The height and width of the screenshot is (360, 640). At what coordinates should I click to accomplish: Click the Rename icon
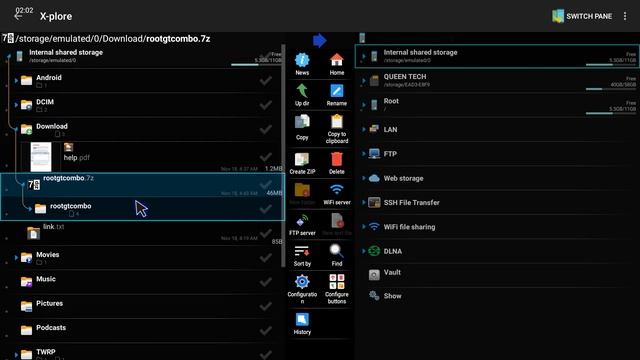337,91
